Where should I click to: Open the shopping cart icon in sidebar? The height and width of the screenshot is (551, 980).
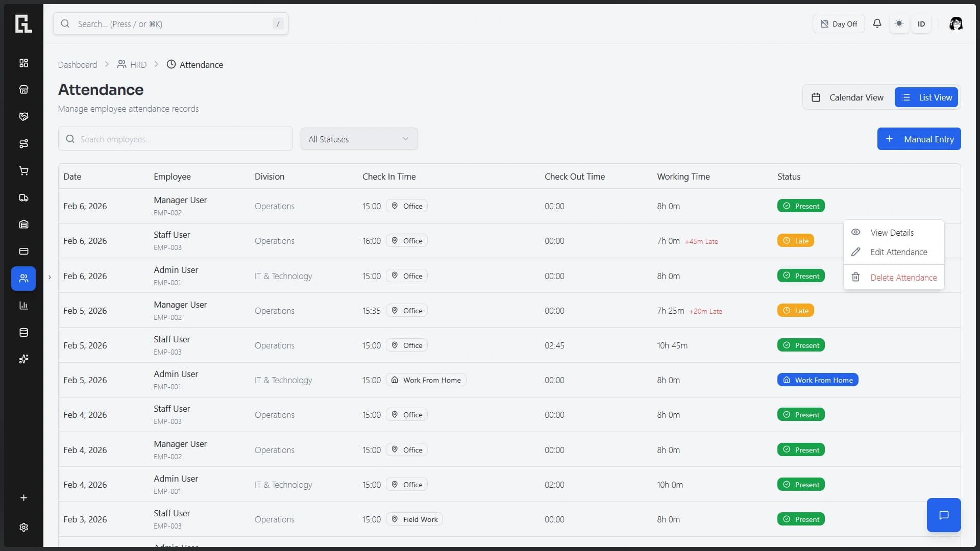[x=23, y=171]
